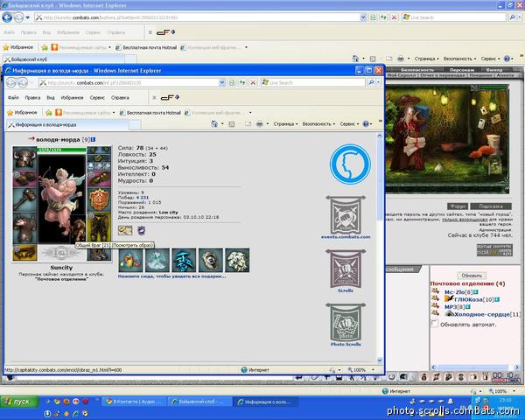Open the Справка menu in info window
This screenshot has width=525, height=420.
(120, 97)
